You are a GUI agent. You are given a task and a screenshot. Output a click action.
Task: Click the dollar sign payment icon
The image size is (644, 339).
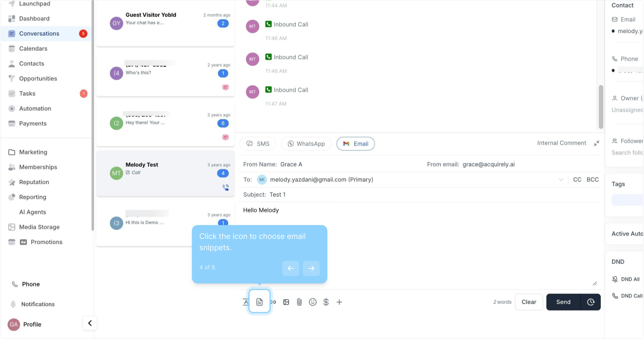click(x=326, y=302)
